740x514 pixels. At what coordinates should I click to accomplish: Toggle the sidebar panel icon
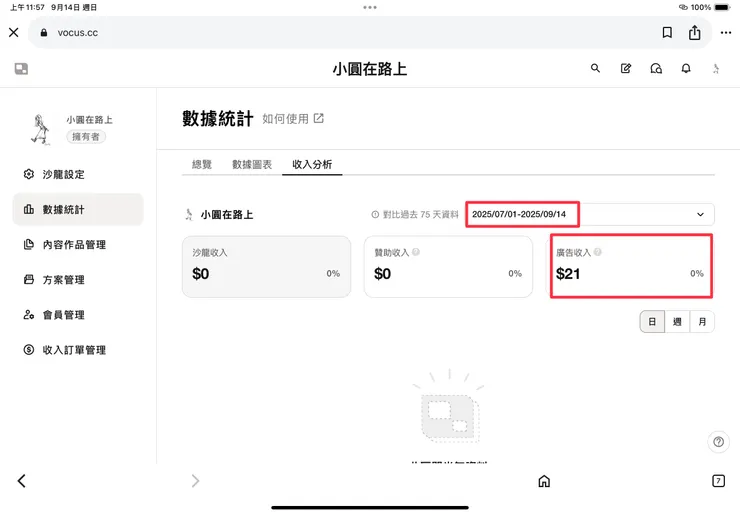click(x=22, y=69)
